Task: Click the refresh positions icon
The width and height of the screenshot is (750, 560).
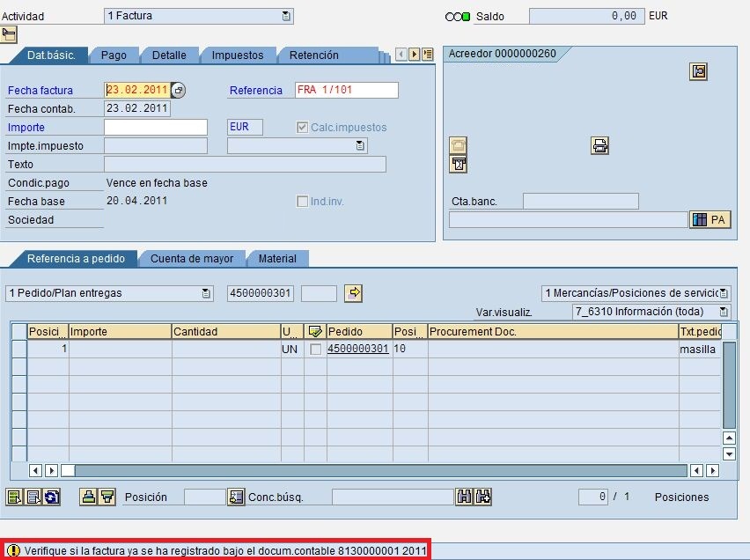Action: [x=52, y=497]
